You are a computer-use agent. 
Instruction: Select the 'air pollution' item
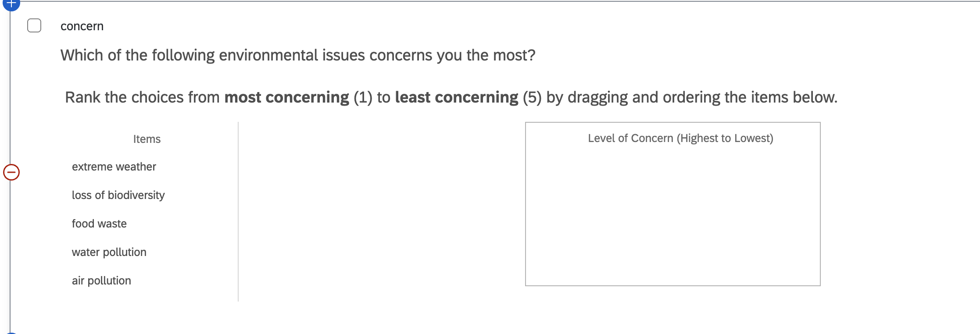(101, 281)
